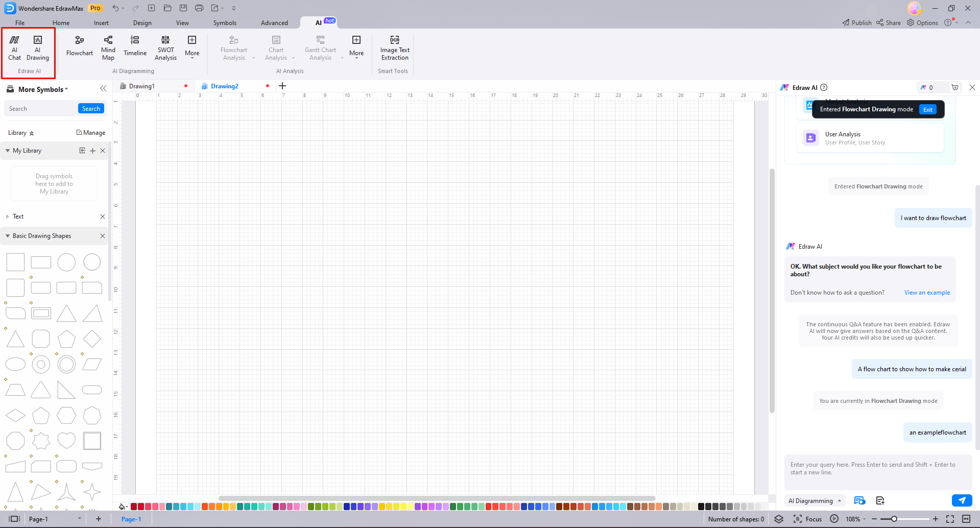Click the Edraw AI help question mark
The height and width of the screenshot is (528, 980).
[x=824, y=87]
